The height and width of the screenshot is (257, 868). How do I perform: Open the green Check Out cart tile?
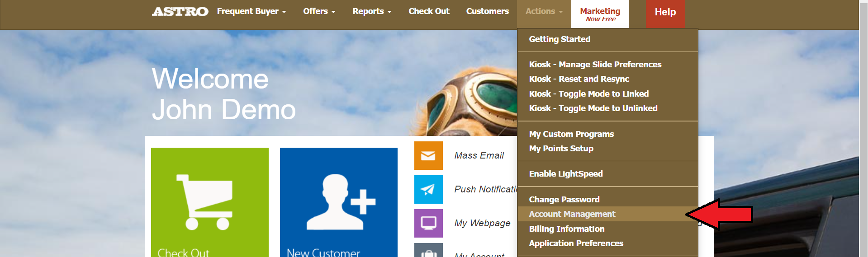[x=209, y=202]
